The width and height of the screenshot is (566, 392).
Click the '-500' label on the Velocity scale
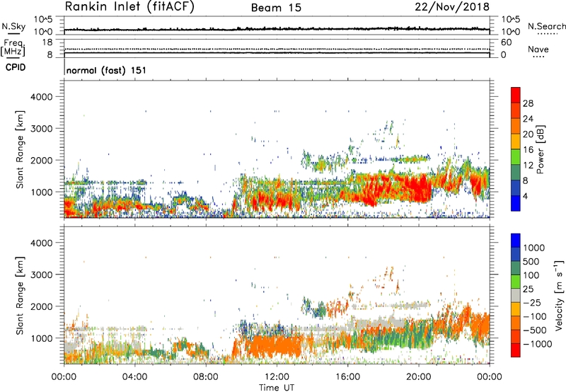[x=535, y=330]
